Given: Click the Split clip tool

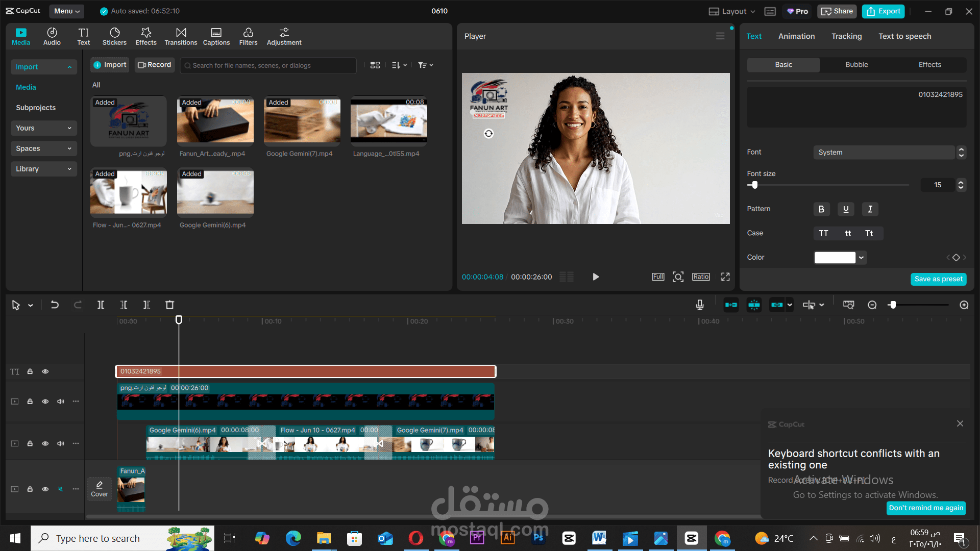Looking at the screenshot, I should click(101, 305).
